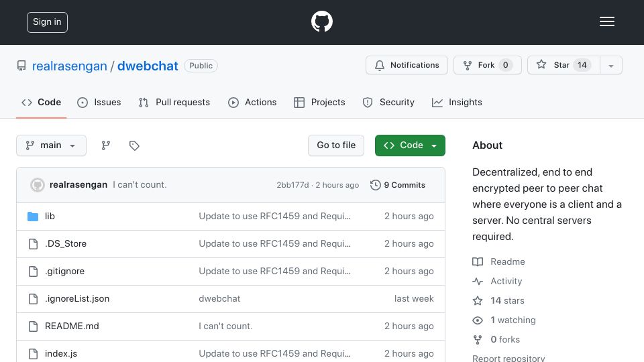Click the repository book icon beside realrasengan
Screen dimensions: 644x362
[21, 66]
